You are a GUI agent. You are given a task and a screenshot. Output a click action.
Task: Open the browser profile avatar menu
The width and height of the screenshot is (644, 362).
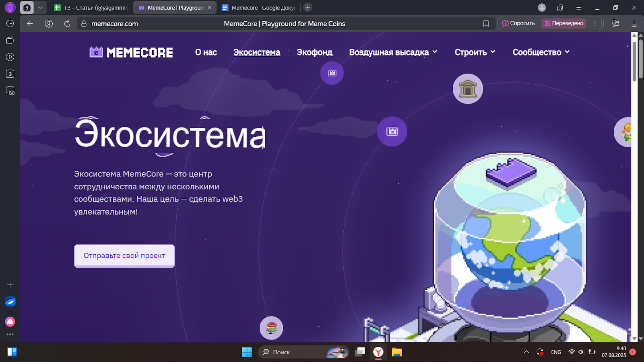pyautogui.click(x=10, y=7)
